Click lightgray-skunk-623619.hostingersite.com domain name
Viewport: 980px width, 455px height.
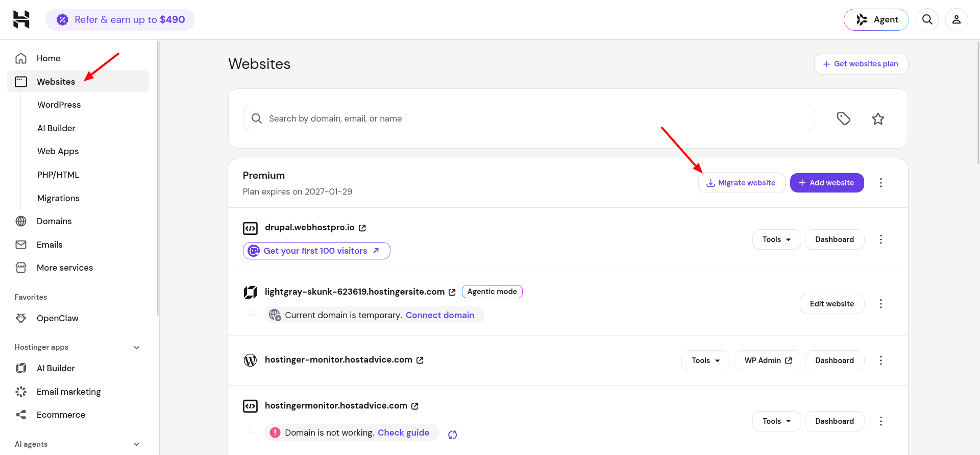pos(355,292)
